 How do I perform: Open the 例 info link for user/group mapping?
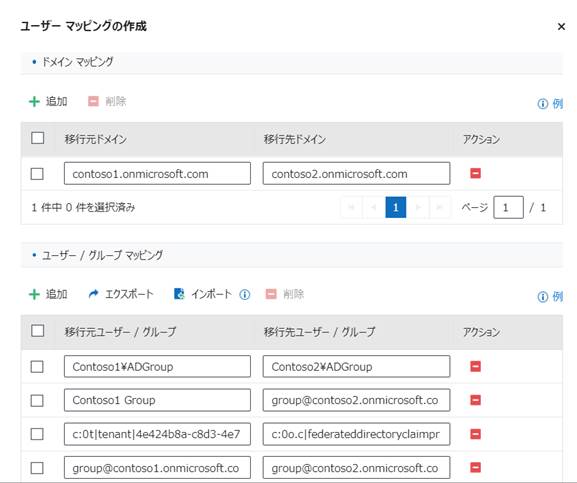click(x=550, y=296)
